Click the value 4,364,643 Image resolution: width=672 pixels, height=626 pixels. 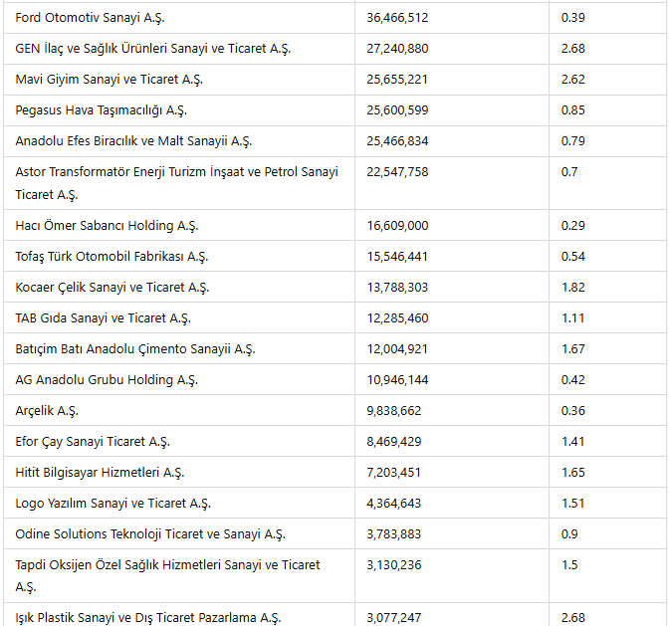(x=394, y=503)
